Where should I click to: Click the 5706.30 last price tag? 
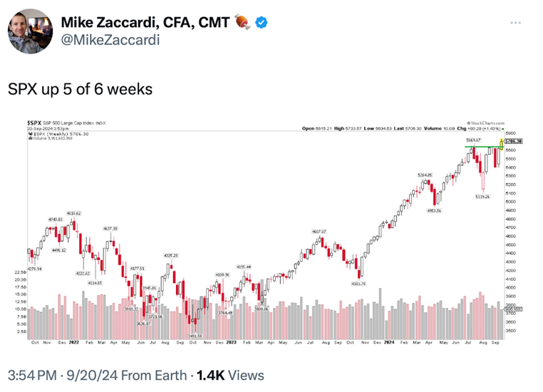[514, 142]
